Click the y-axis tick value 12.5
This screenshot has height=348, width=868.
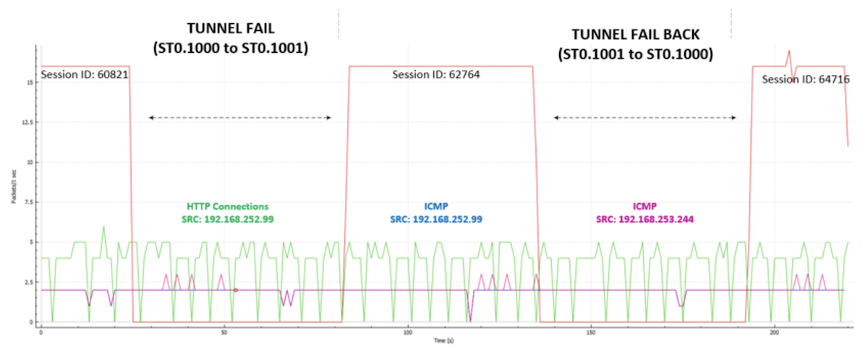tap(26, 122)
